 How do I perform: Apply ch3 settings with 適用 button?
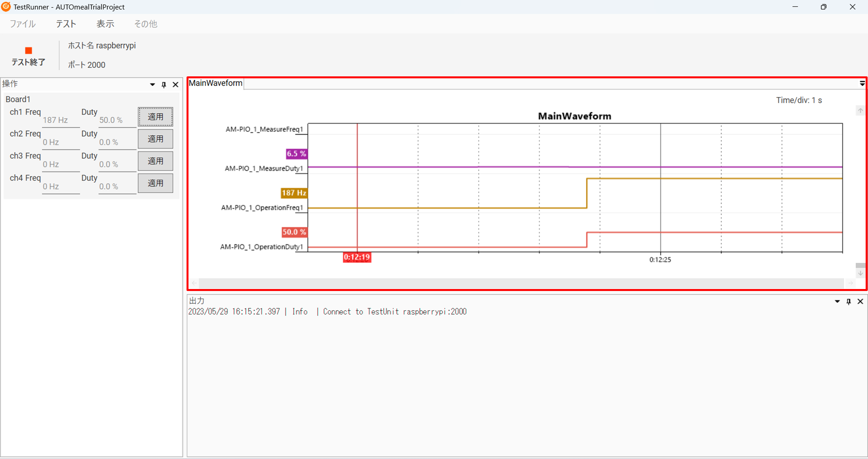pos(156,161)
